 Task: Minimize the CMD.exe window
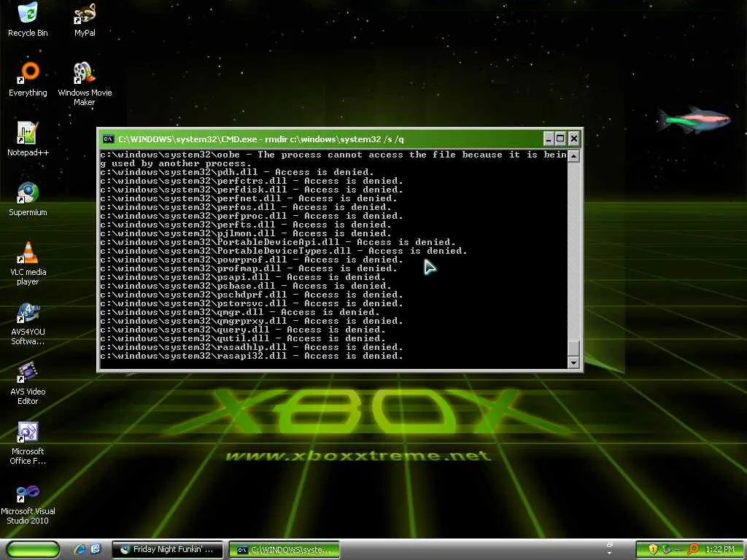(549, 139)
